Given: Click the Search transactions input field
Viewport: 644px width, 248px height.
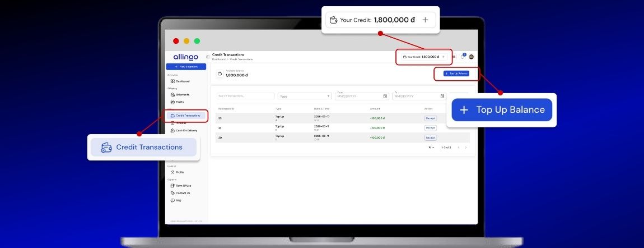Looking at the screenshot, I should tap(246, 96).
